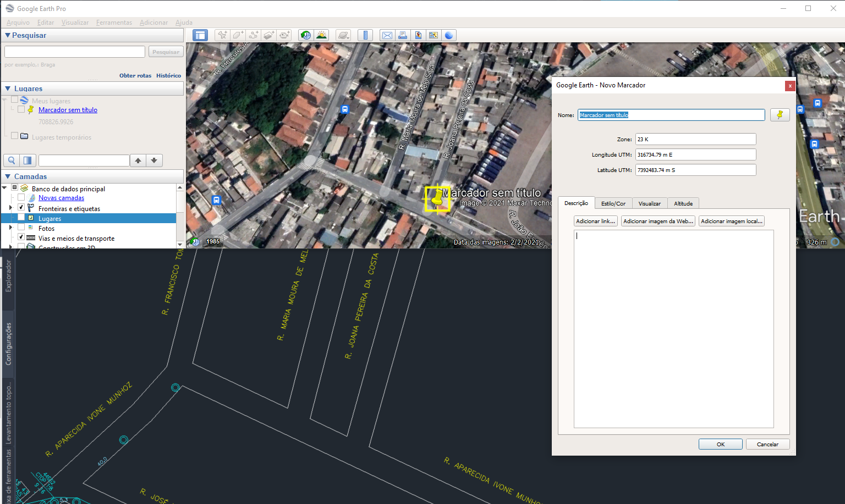845x504 pixels.
Task: Click the bus stop icon near R. Hércules
Action: click(x=345, y=109)
